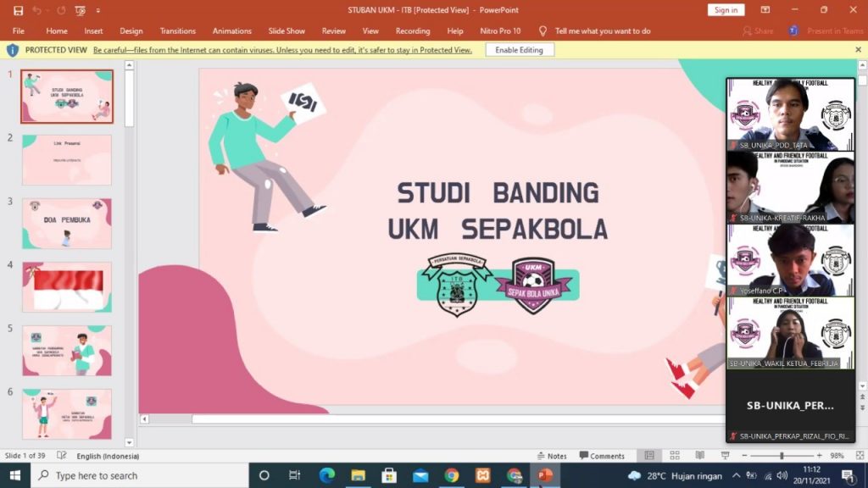Select slide 3 thumbnail Doa Pembuka
The image size is (868, 488).
pyautogui.click(x=67, y=224)
